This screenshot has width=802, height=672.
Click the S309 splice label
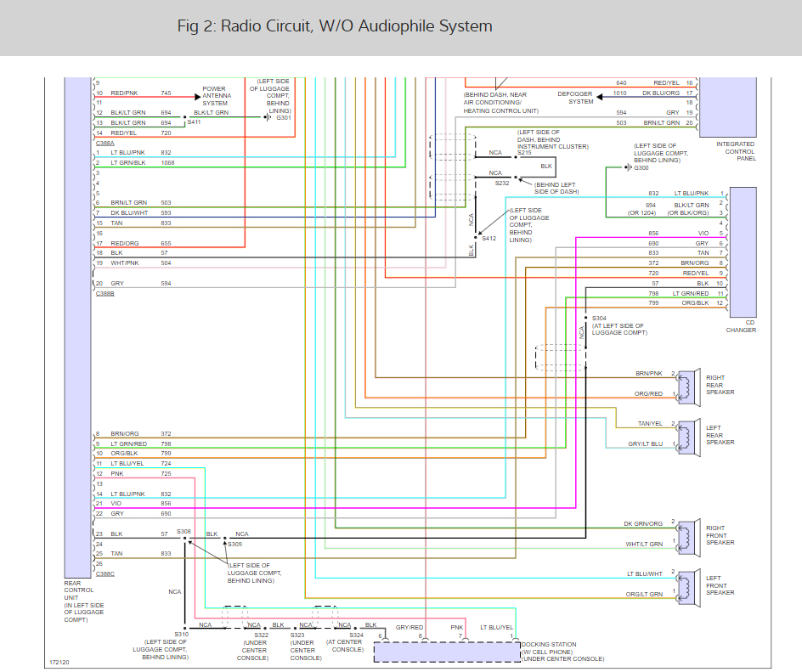(234, 545)
